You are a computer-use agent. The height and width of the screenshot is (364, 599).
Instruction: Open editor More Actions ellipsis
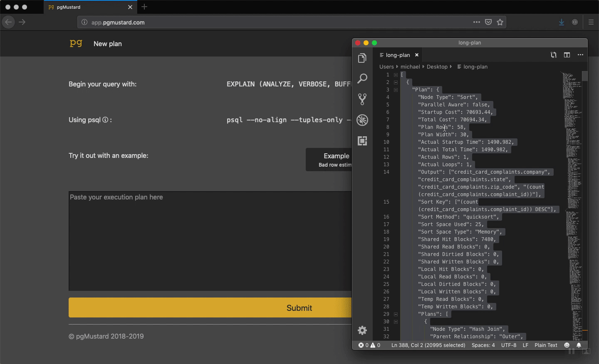580,55
